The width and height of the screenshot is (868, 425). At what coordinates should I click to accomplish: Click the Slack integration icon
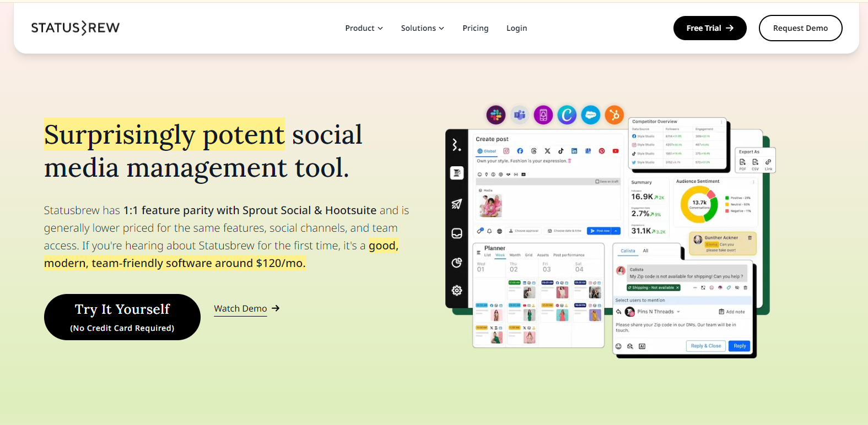click(x=496, y=115)
